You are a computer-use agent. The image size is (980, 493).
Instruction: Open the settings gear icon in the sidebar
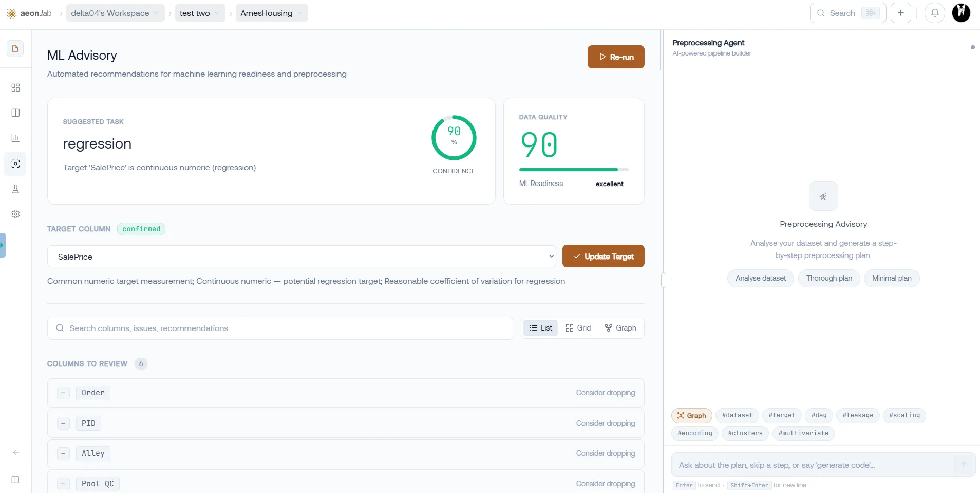pyautogui.click(x=15, y=214)
